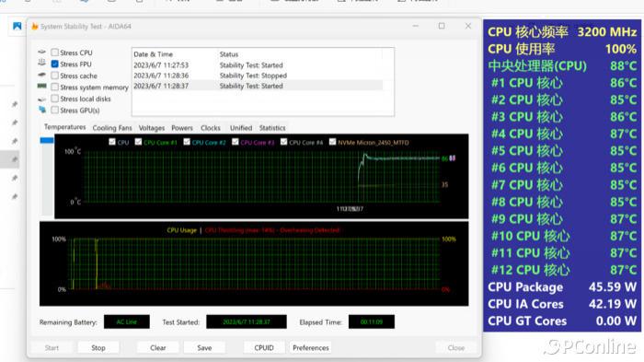
Task: Click the blue slider left of temperature graph
Action: 47,140
